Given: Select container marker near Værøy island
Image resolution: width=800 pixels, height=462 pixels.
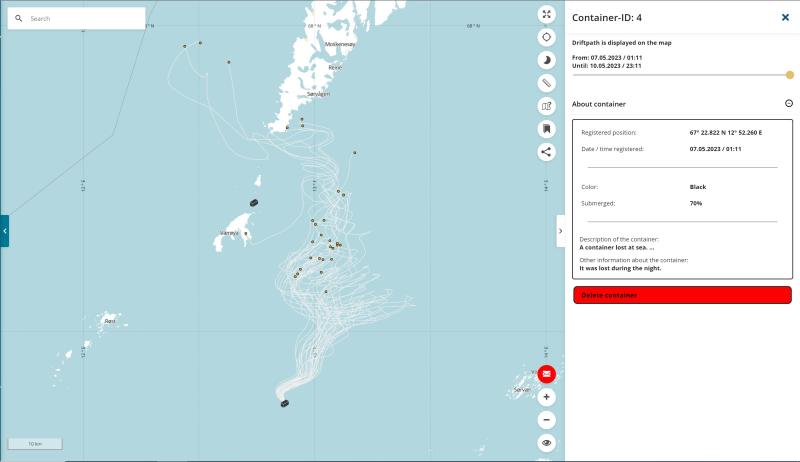Looking at the screenshot, I should (254, 203).
